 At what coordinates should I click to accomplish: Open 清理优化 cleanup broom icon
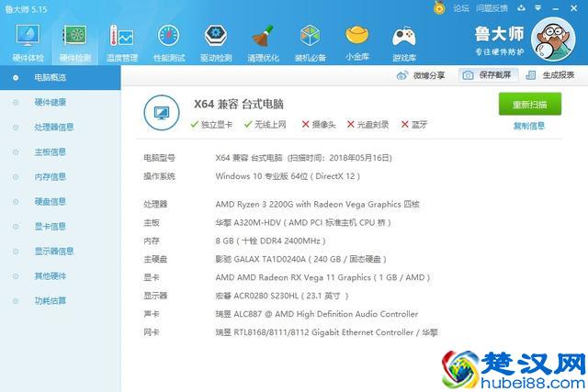click(x=263, y=42)
